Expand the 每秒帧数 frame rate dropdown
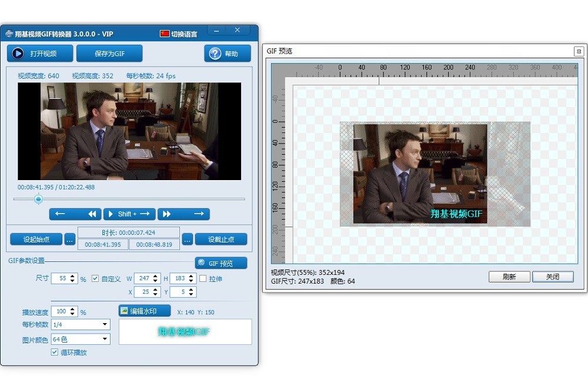This screenshot has width=588, height=392. point(105,325)
